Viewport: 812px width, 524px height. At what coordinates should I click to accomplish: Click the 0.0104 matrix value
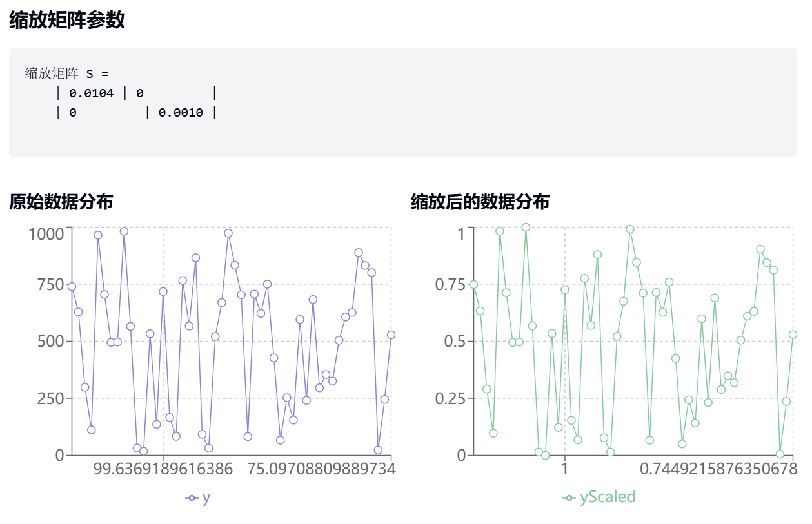tap(92, 93)
